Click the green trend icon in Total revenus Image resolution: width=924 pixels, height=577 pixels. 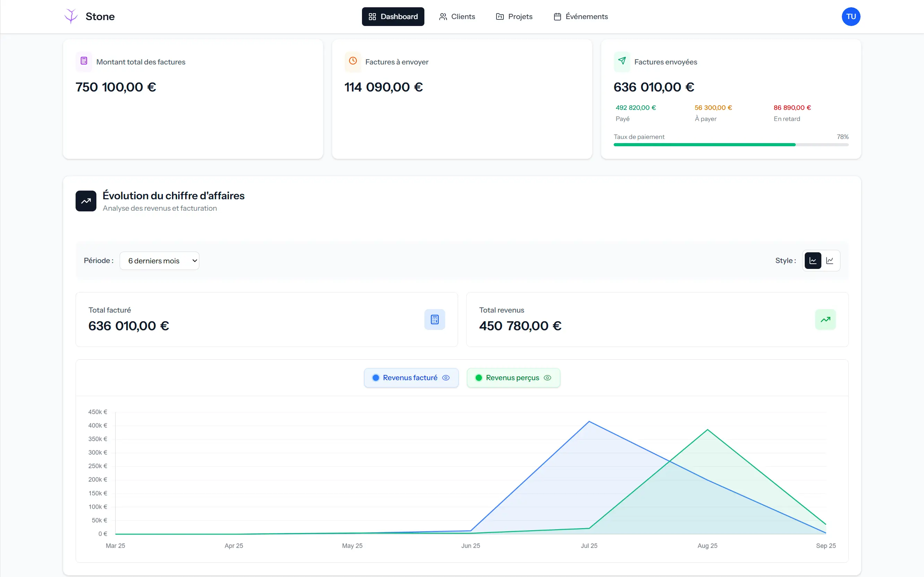pyautogui.click(x=825, y=320)
